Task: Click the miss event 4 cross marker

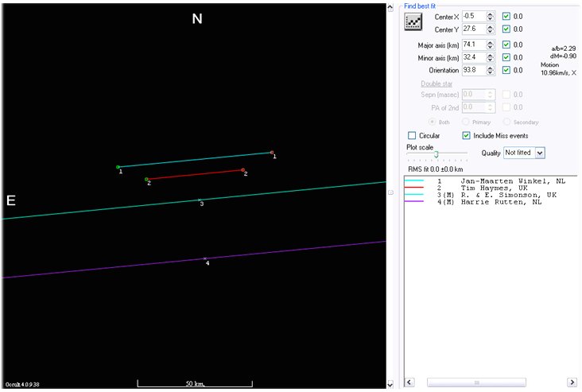Action: coord(205,258)
